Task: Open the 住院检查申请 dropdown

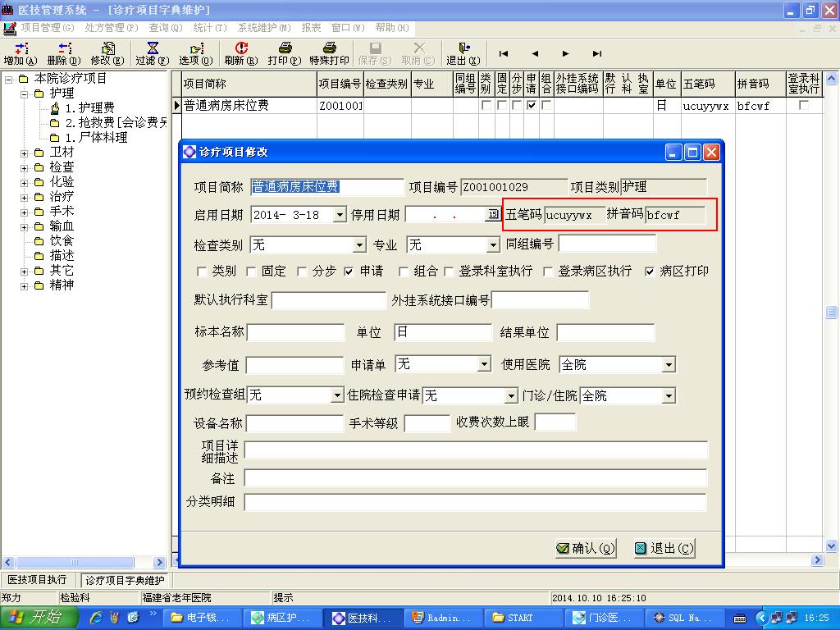Action: (x=511, y=396)
